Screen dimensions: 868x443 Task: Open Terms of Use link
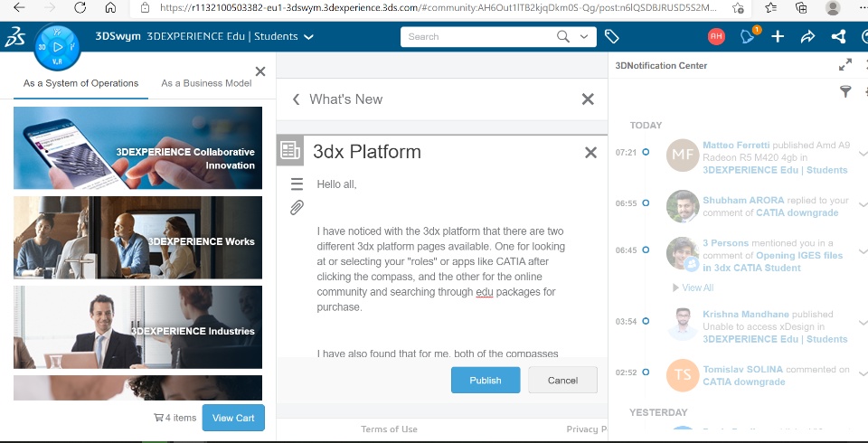[389, 429]
